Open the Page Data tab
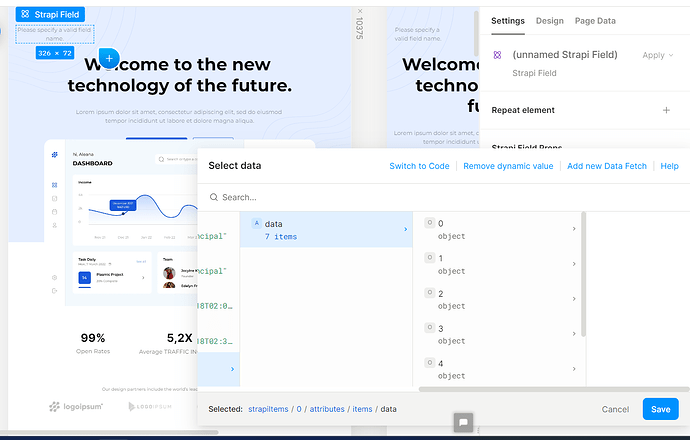 tap(595, 20)
